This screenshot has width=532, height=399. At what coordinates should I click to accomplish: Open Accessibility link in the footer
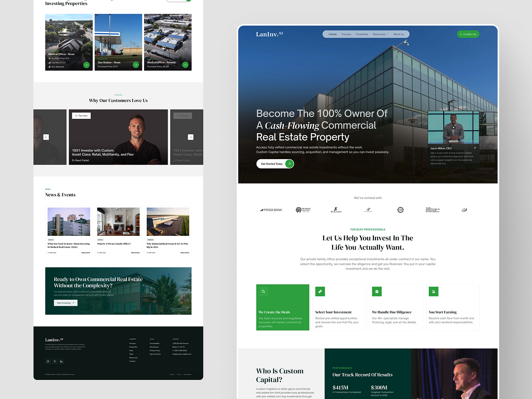coord(155,344)
